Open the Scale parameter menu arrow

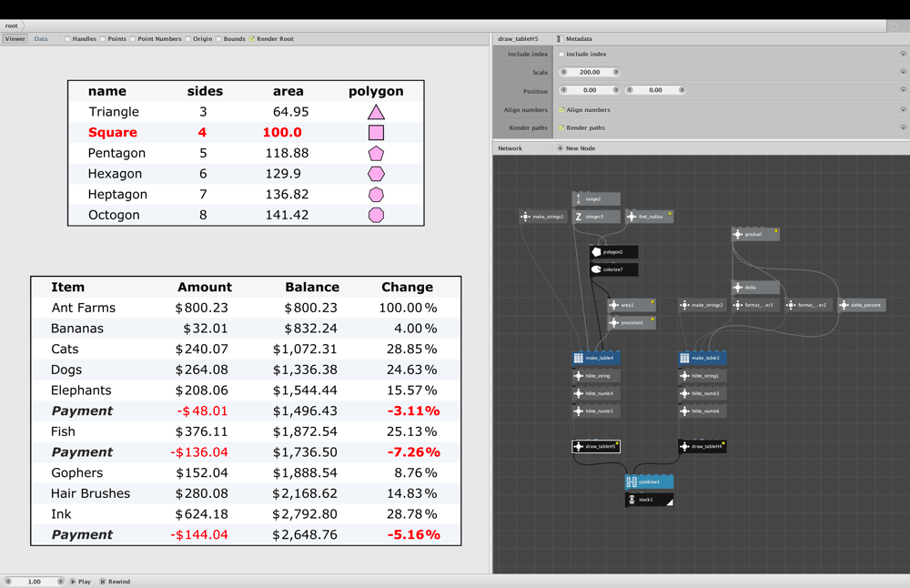903,72
